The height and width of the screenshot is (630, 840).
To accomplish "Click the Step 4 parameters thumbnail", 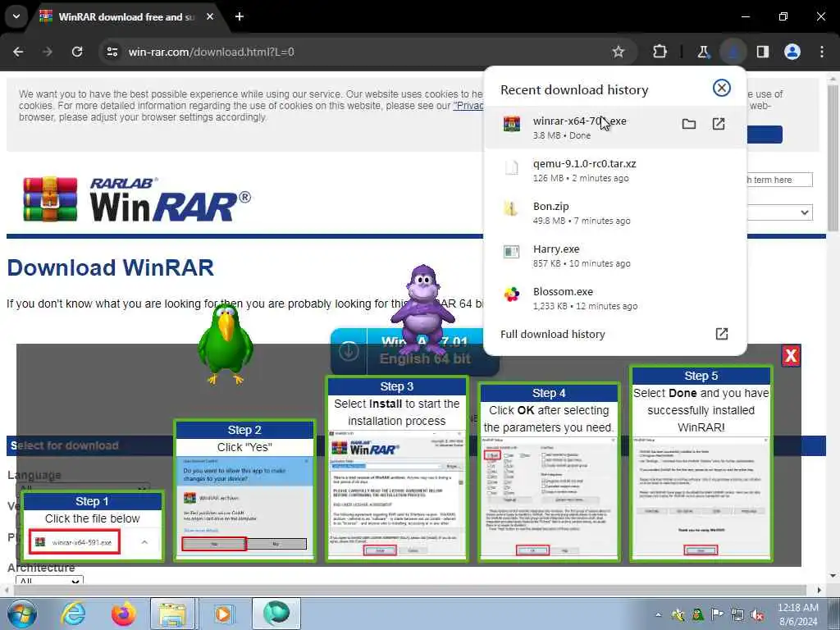I will (x=549, y=472).
